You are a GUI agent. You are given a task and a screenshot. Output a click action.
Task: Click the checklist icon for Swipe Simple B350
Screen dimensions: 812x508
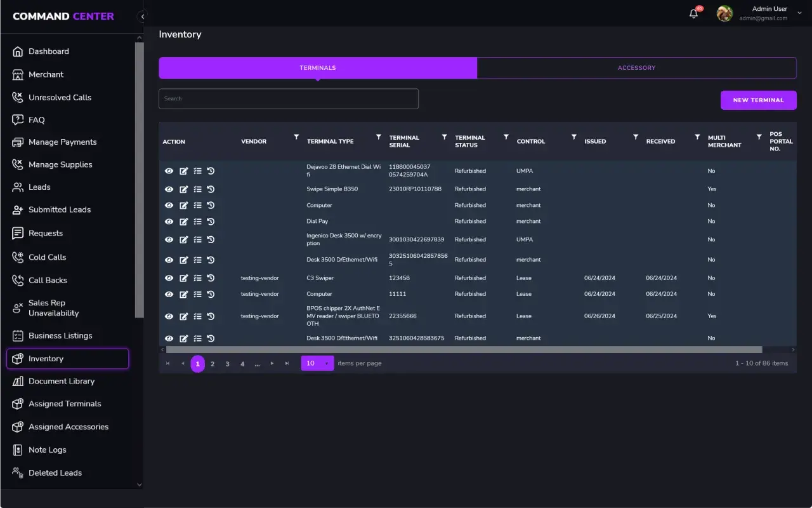click(197, 189)
